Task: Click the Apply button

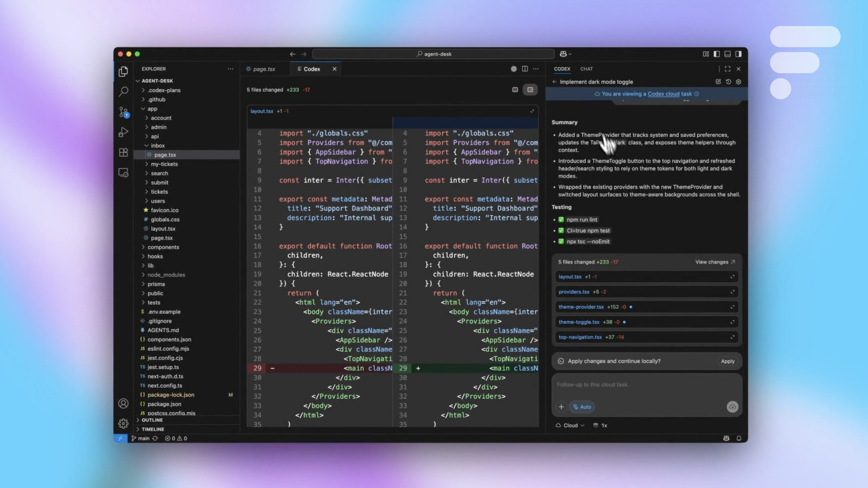Action: pos(727,361)
